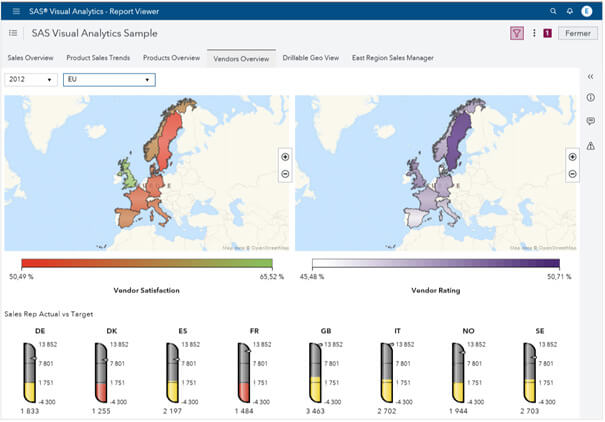Open the three-dot more options menu
Screen dimensions: 605x422
534,33
